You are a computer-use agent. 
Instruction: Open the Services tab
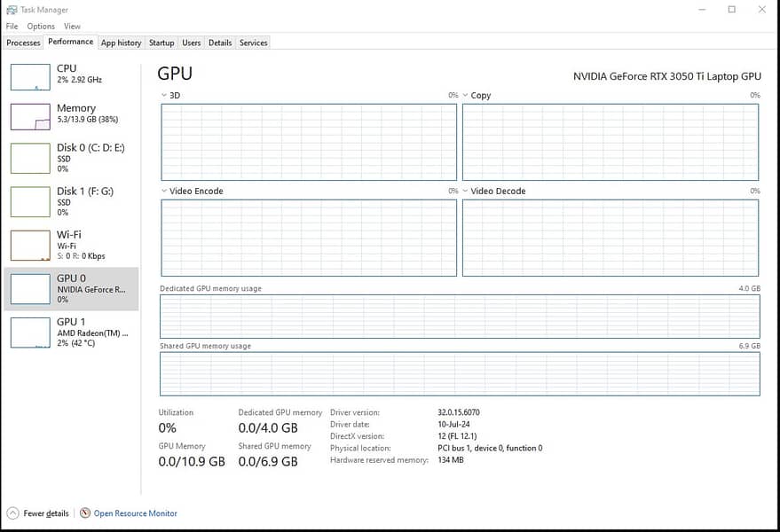[253, 43]
